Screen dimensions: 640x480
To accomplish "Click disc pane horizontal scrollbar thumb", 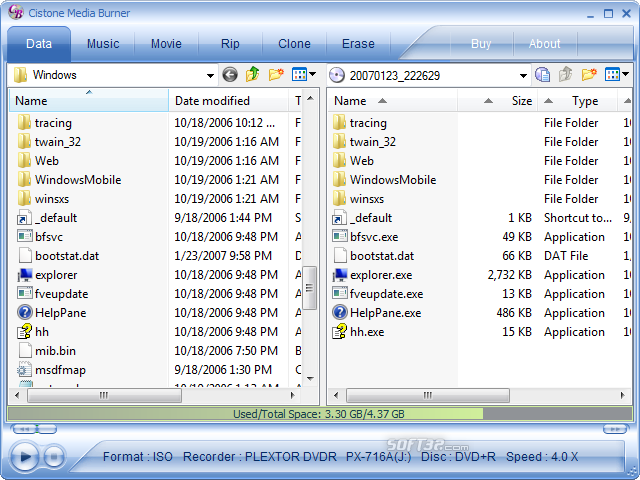I will tap(428, 395).
